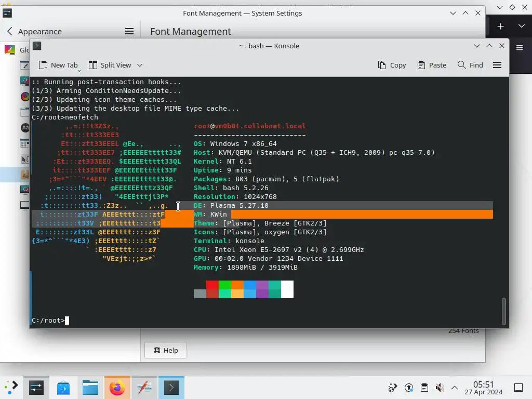Click 'Resolution: 1024x768' line
Screen dimensions: 532x399
point(235,196)
